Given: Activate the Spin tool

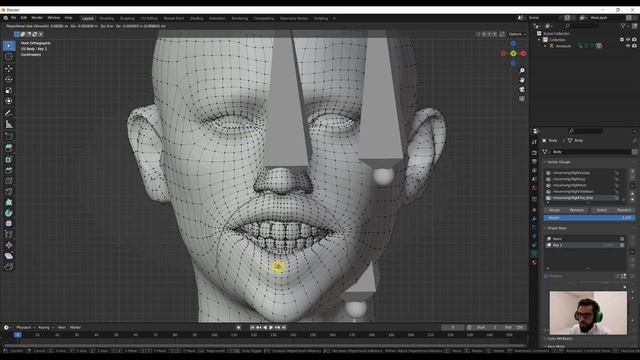Looking at the screenshot, I should [9, 213].
